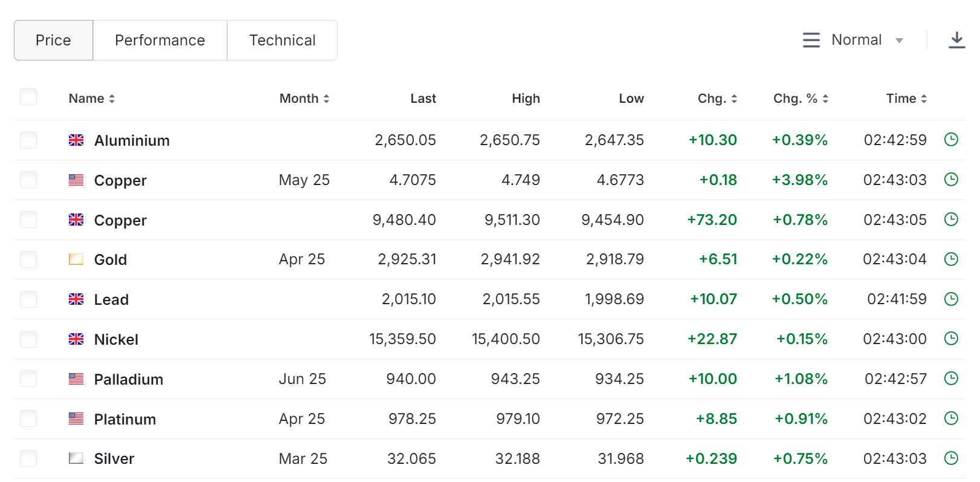Click the download table icon
980x482 pixels.
point(956,40)
